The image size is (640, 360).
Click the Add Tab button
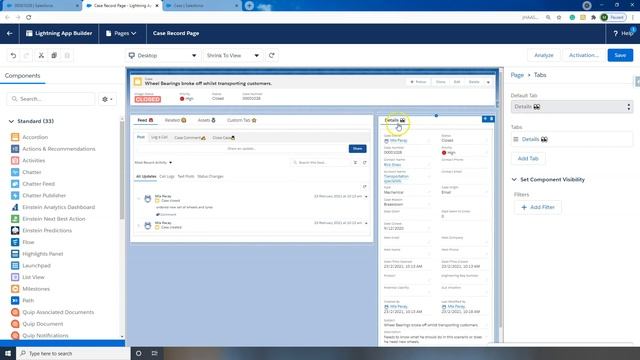click(x=528, y=158)
